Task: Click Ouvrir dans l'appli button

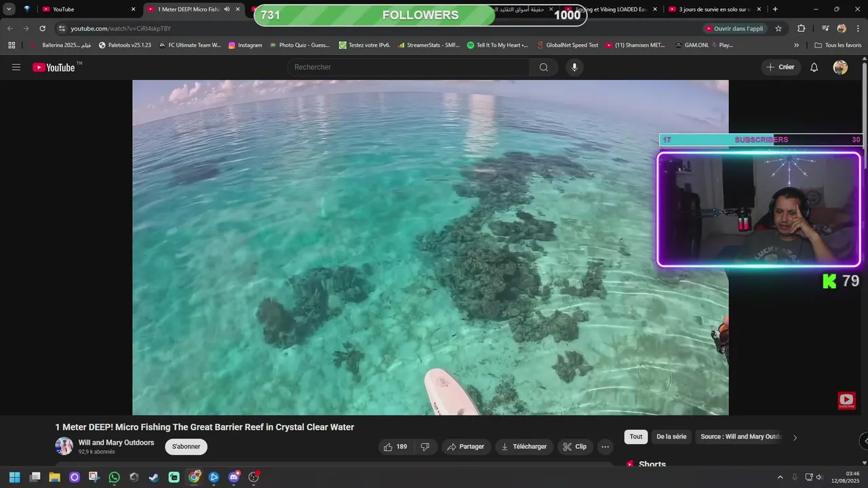Action: pos(734,28)
